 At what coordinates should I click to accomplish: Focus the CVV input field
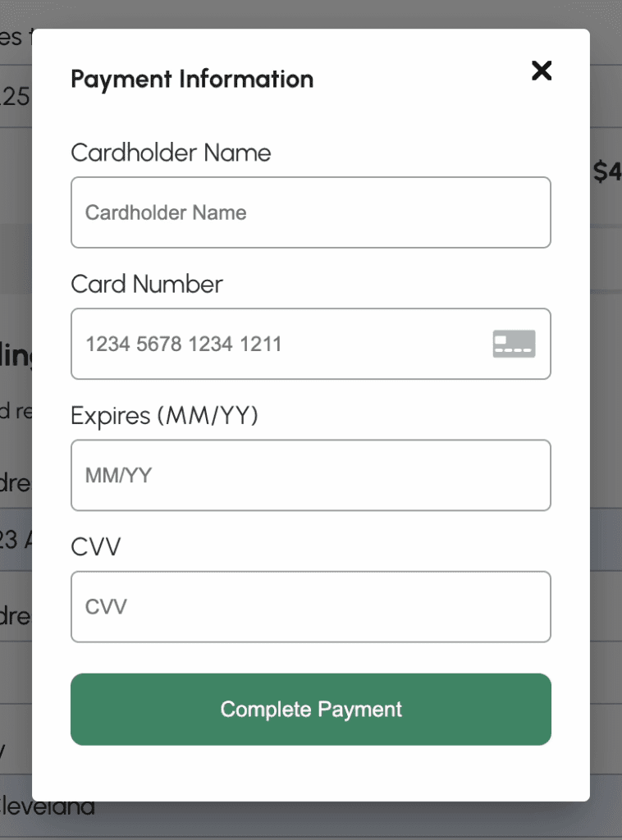(310, 606)
